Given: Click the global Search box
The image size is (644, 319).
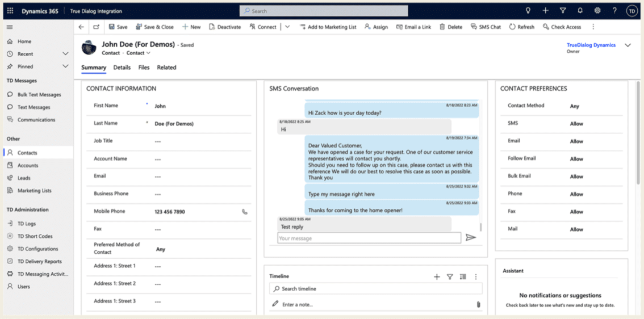Looking at the screenshot, I should coord(324,11).
